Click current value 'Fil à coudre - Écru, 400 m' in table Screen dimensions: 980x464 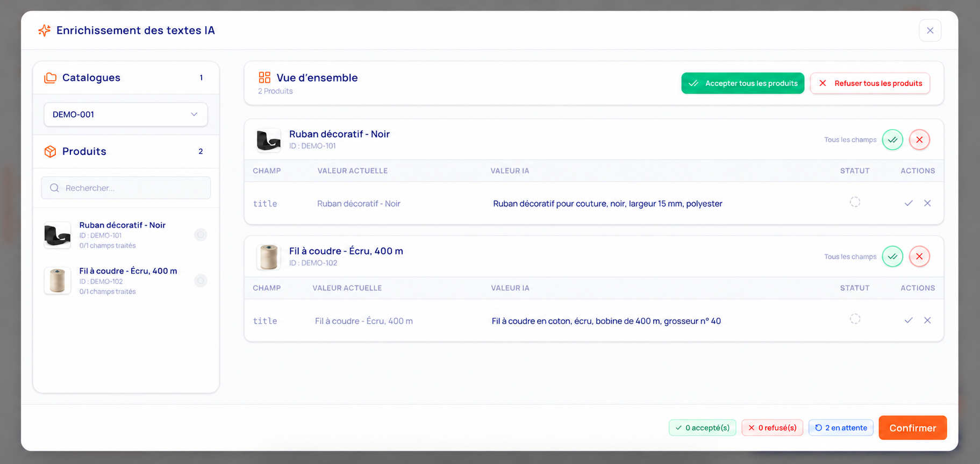[x=364, y=321]
